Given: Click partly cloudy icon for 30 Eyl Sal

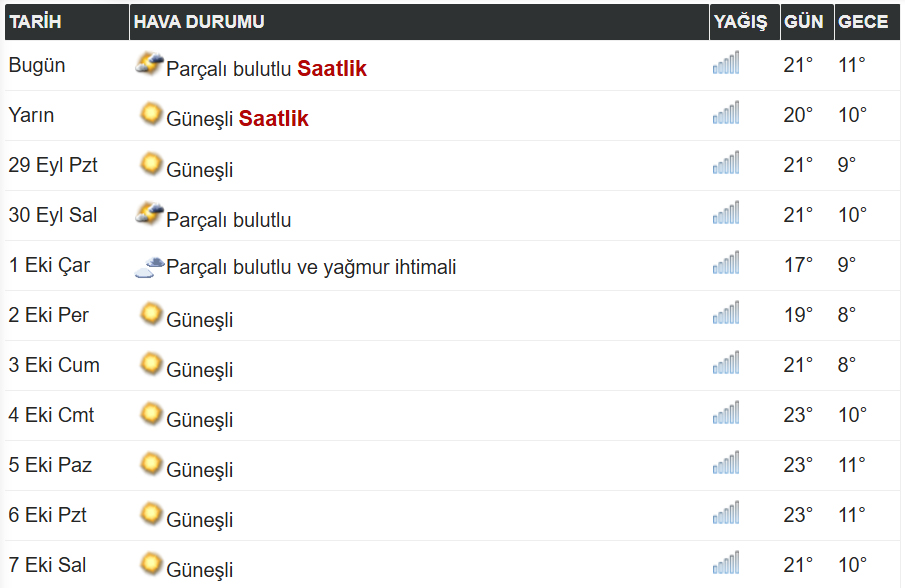Looking at the screenshot, I should pyautogui.click(x=149, y=214).
